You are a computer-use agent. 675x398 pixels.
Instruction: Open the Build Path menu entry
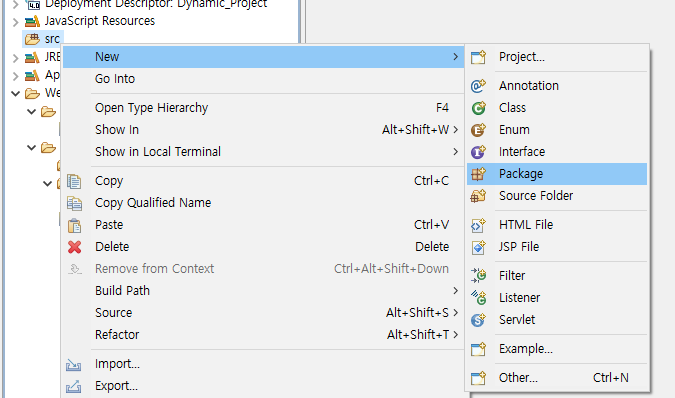point(263,290)
